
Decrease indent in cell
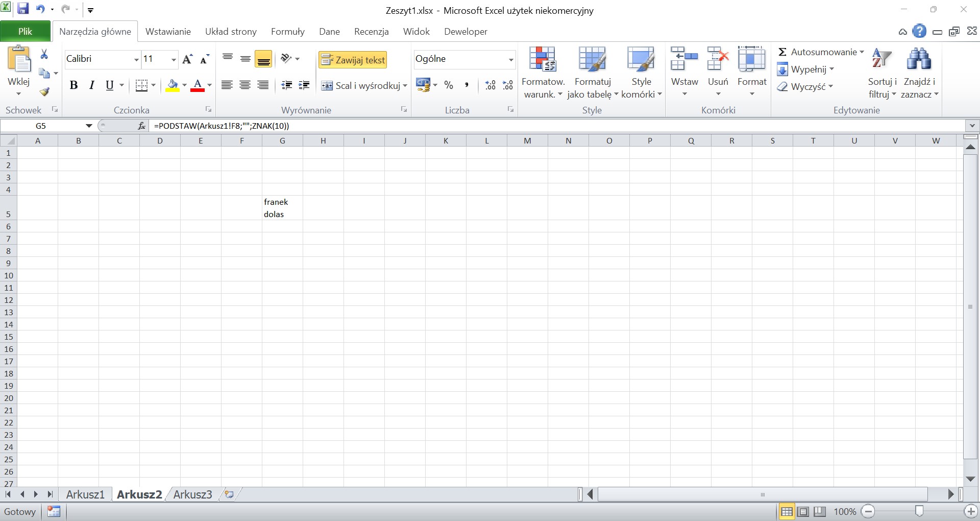pos(287,85)
